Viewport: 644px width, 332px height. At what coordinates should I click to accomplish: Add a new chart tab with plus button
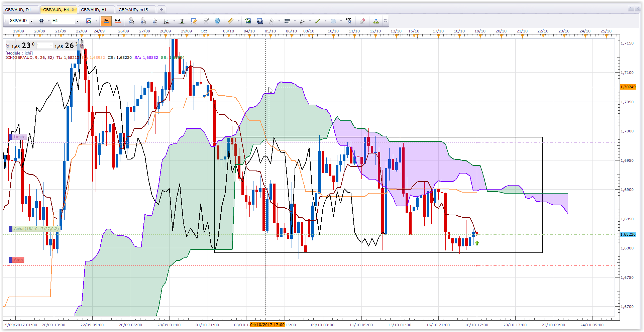coord(162,10)
